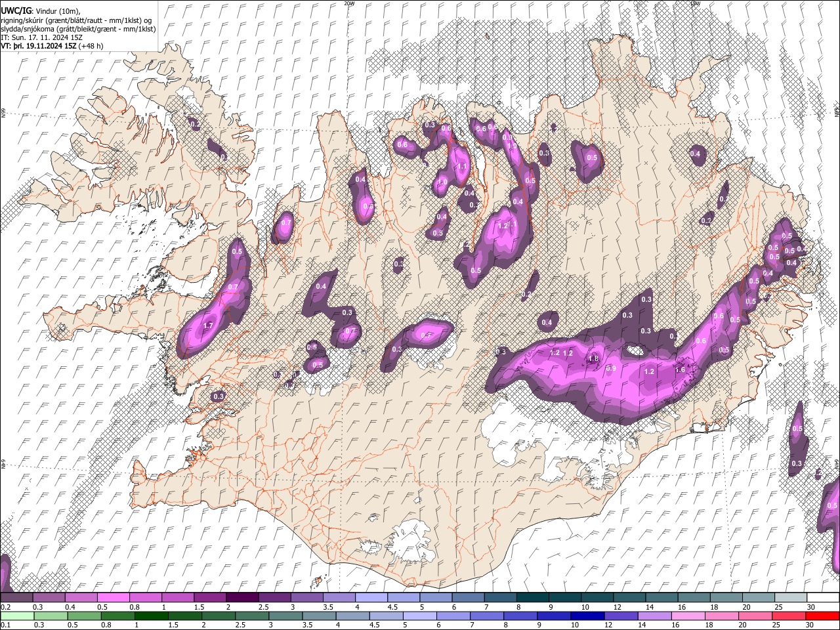Select top legend pale grey swatch between 25 and 30
The height and width of the screenshot is (630, 840).
(x=789, y=597)
